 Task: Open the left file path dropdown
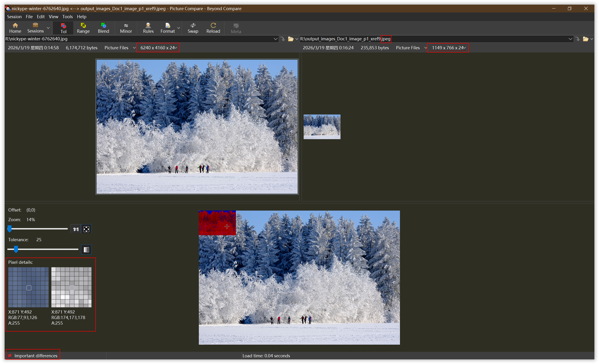(276, 39)
